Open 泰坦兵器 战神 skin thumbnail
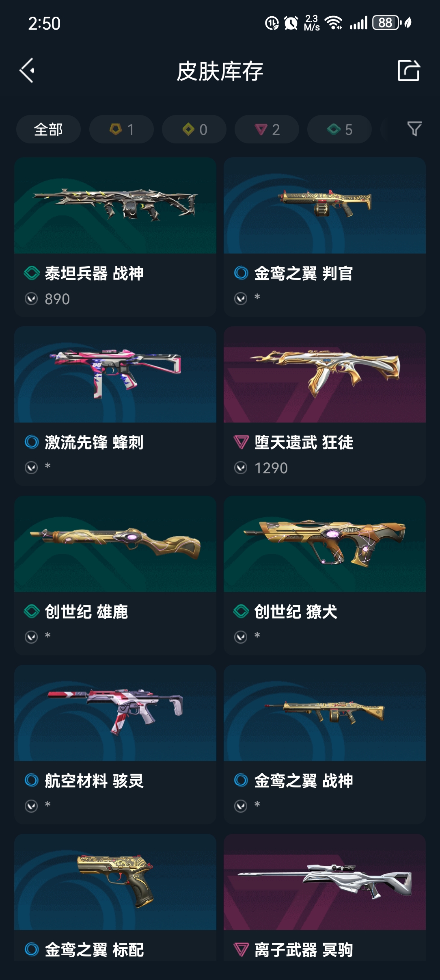 (x=115, y=206)
